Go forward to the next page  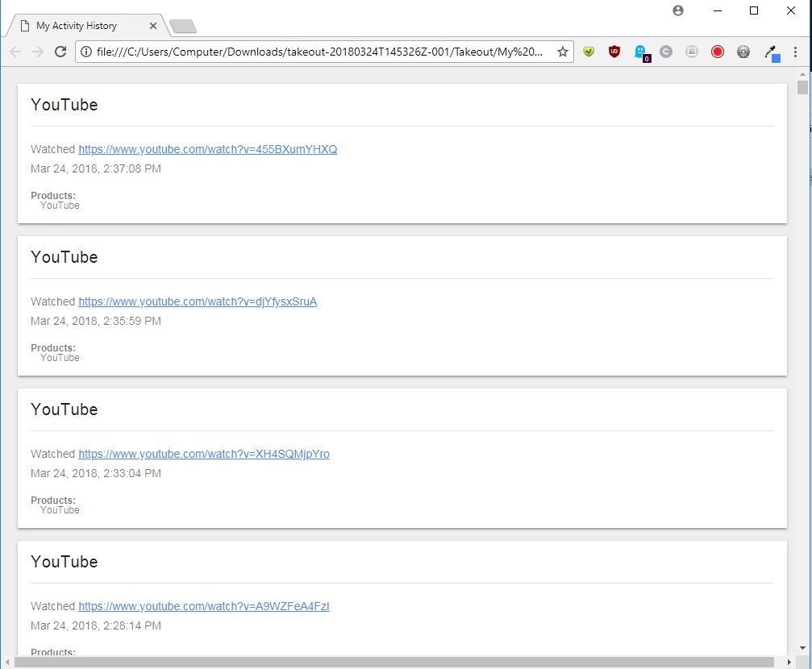pyautogui.click(x=38, y=52)
